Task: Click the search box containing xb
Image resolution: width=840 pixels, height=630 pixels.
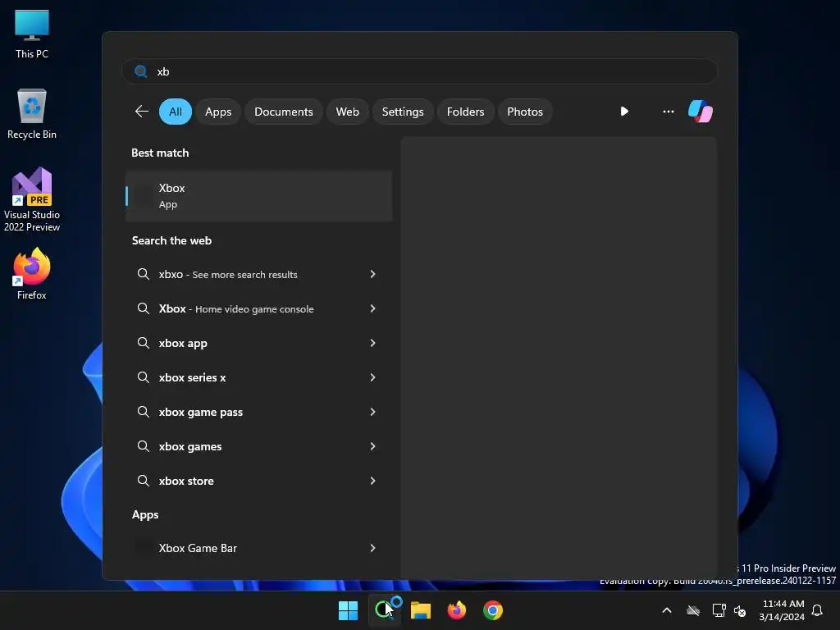Action: [419, 71]
